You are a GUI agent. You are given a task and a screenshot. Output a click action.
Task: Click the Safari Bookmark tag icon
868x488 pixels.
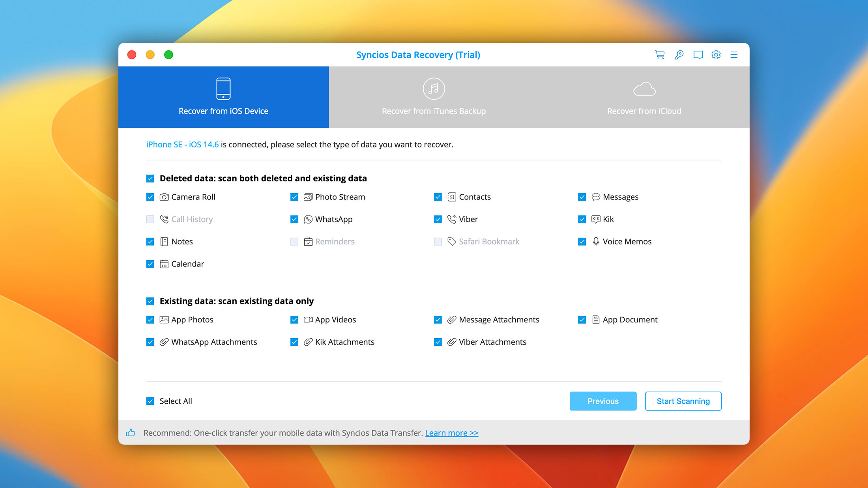[452, 242]
